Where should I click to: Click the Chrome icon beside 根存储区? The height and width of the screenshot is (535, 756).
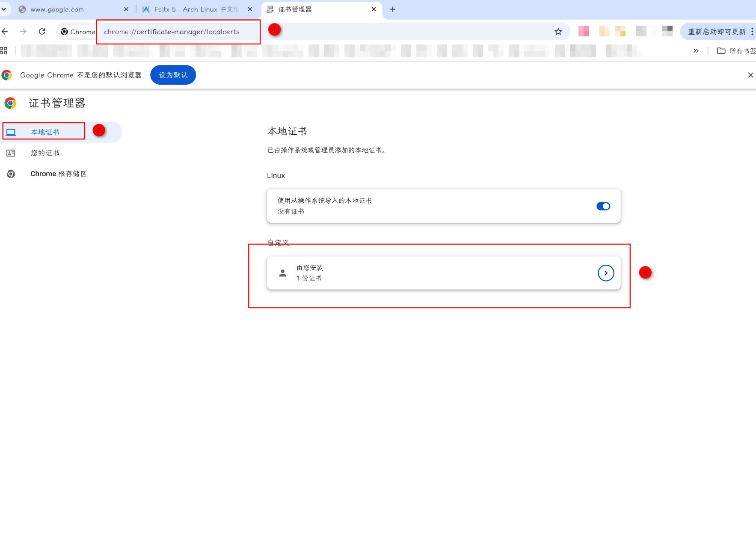point(11,174)
